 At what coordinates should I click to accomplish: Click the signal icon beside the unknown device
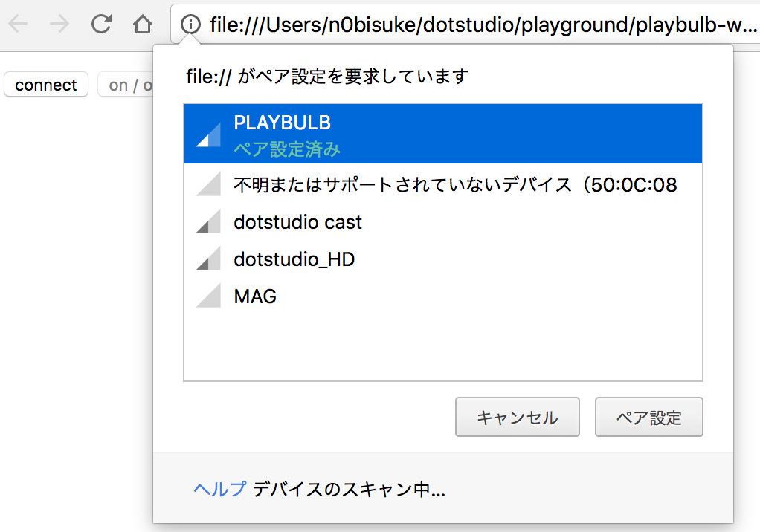tap(208, 184)
